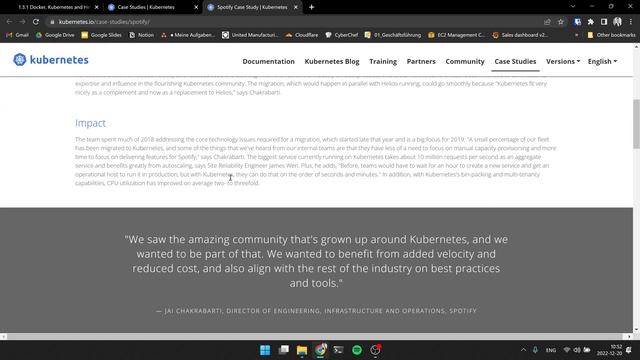640x360 pixels.
Task: Open the Chrome profile avatar
Action: [x=618, y=22]
